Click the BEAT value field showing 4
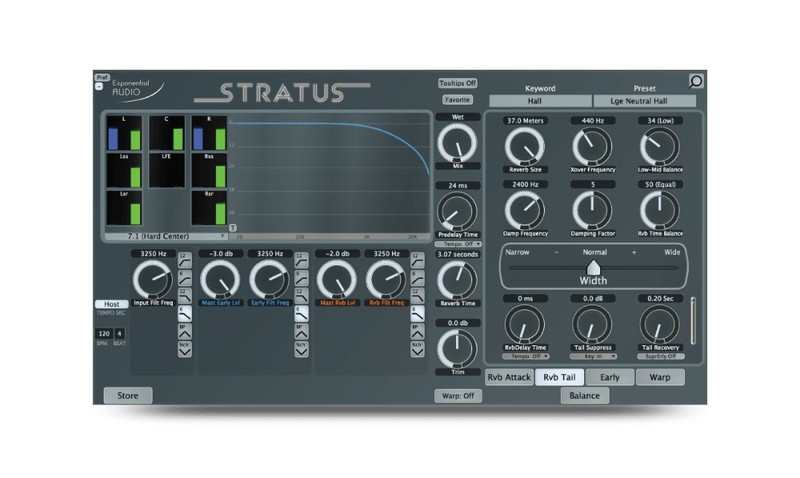Viewport: 800px width, 478px height. point(119,334)
